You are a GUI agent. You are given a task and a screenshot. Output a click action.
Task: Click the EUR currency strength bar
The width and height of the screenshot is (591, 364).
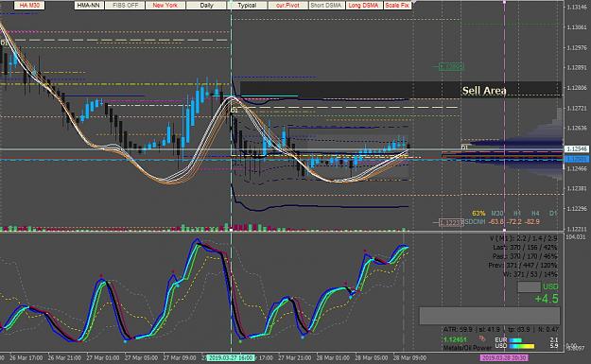click(515, 340)
